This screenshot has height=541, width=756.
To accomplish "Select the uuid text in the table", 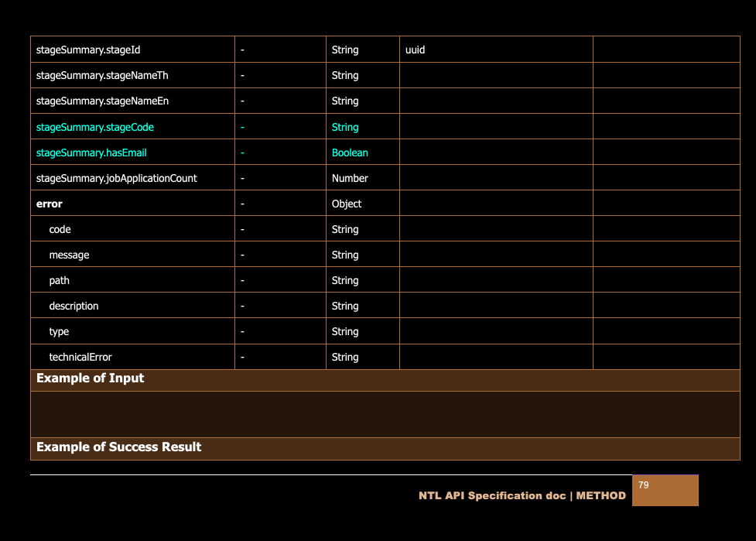I will tap(415, 50).
